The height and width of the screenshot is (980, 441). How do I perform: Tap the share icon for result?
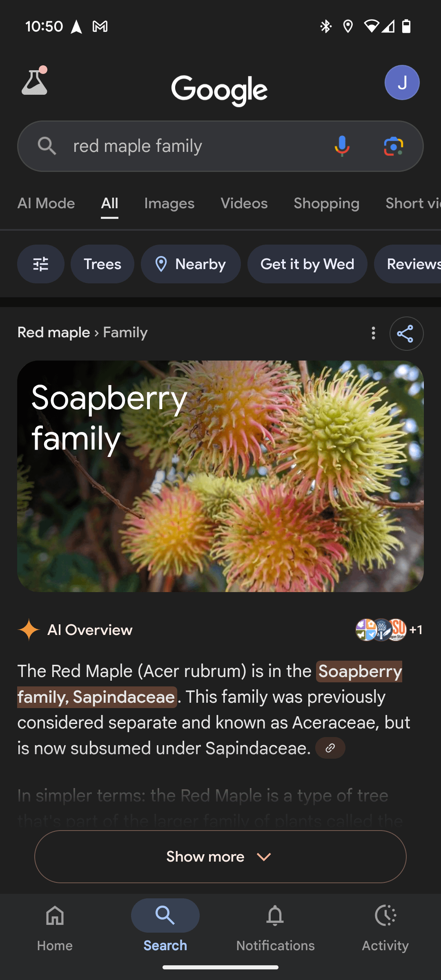click(406, 334)
